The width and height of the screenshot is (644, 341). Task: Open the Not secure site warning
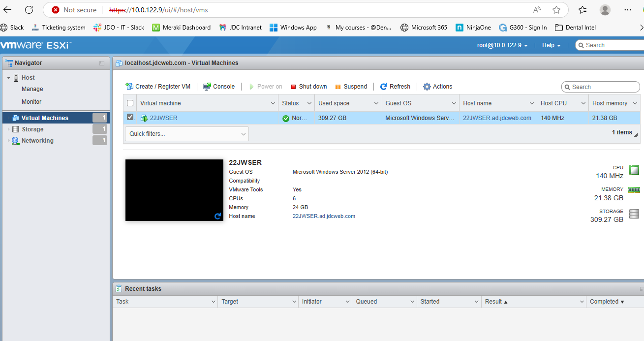point(74,10)
